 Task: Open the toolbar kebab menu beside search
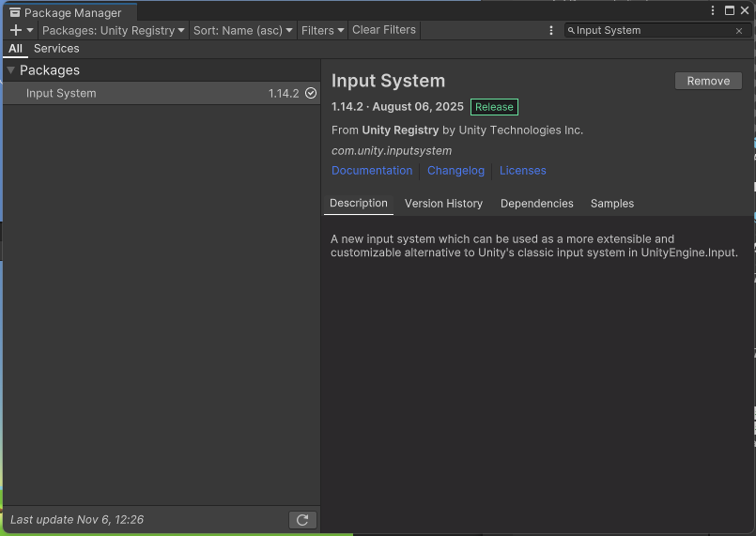[551, 30]
